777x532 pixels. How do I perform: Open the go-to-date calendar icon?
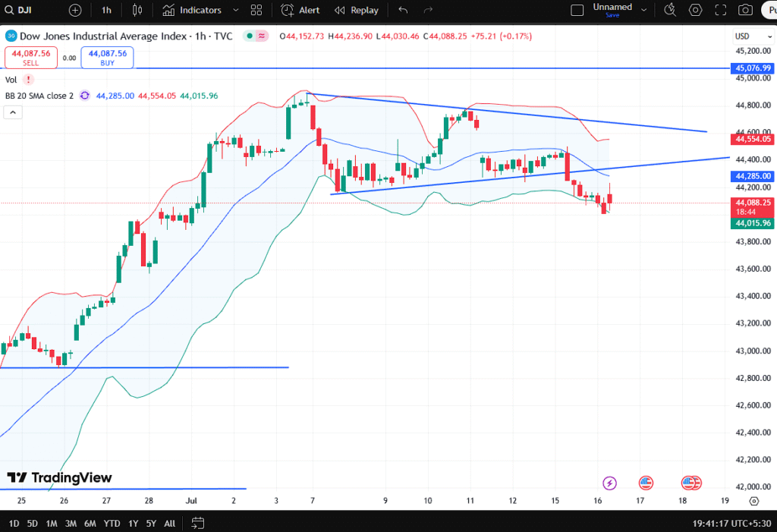click(x=198, y=523)
